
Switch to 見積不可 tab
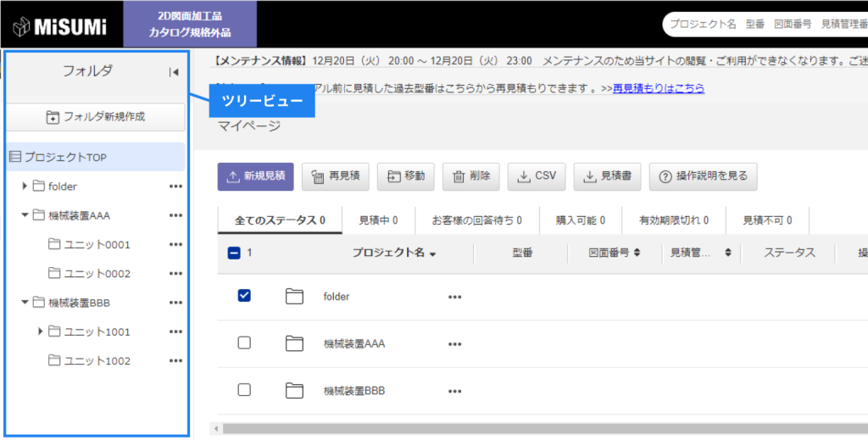pyautogui.click(x=767, y=220)
